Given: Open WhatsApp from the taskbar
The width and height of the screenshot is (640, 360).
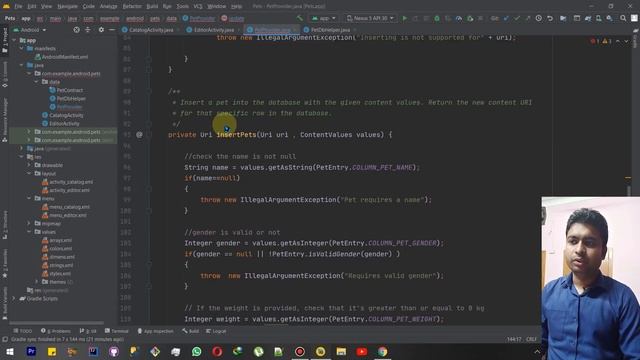Looking at the screenshot, I should [x=197, y=351].
